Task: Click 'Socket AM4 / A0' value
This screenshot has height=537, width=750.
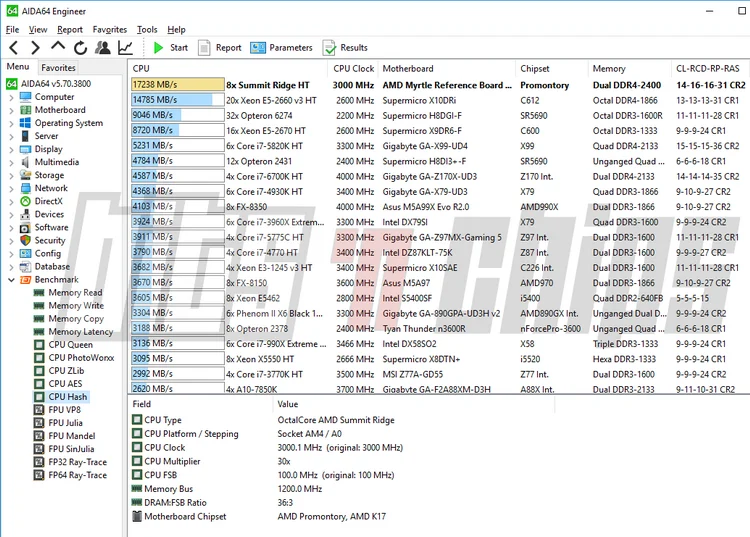Action: pos(309,434)
